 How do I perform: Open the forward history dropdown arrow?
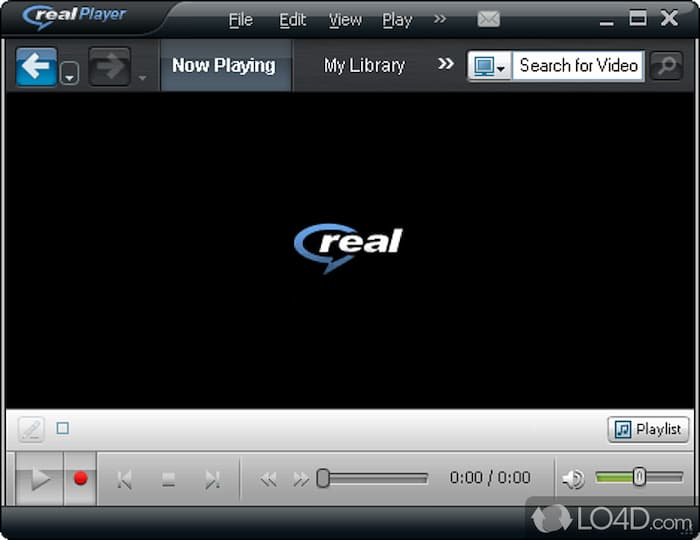(x=142, y=78)
